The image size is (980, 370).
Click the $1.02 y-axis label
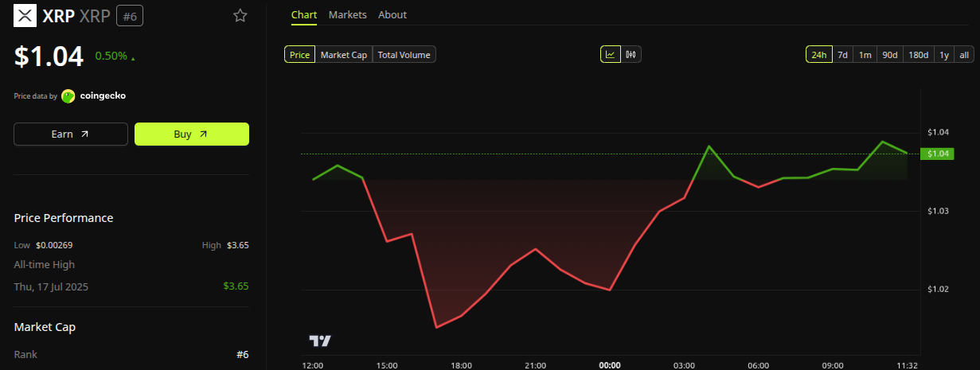[x=939, y=289]
